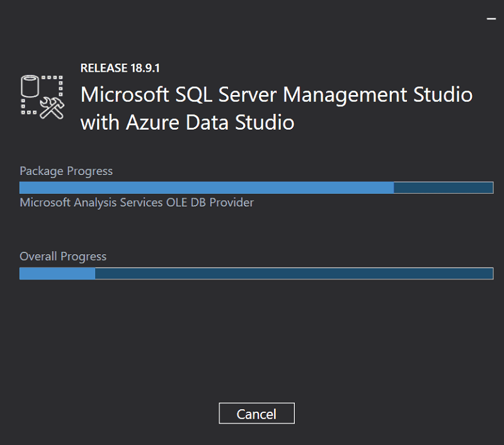
Task: Click the Microsoft Analysis Services OLE DB Provider label
Action: 136,202
